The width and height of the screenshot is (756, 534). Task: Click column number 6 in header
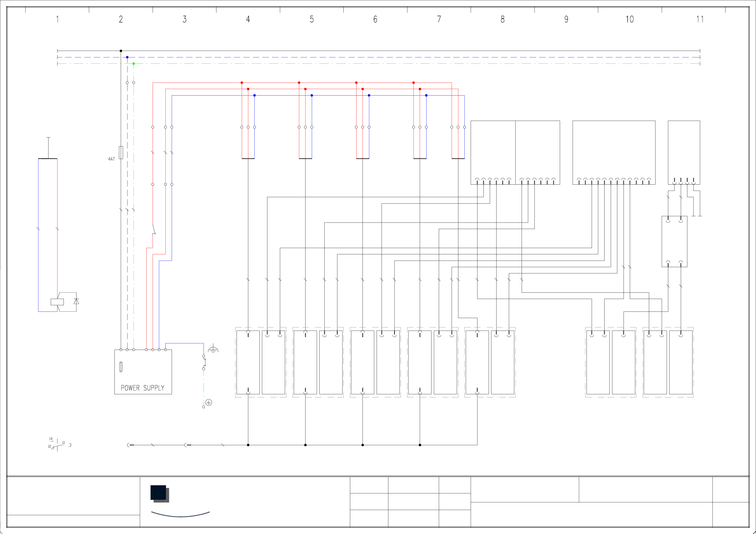click(x=375, y=20)
